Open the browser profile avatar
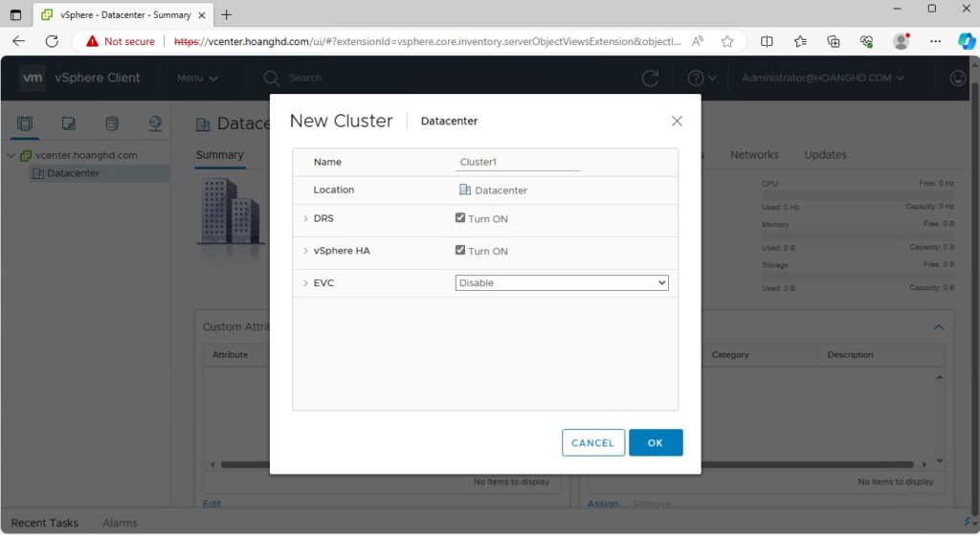This screenshot has height=535, width=980. (902, 41)
